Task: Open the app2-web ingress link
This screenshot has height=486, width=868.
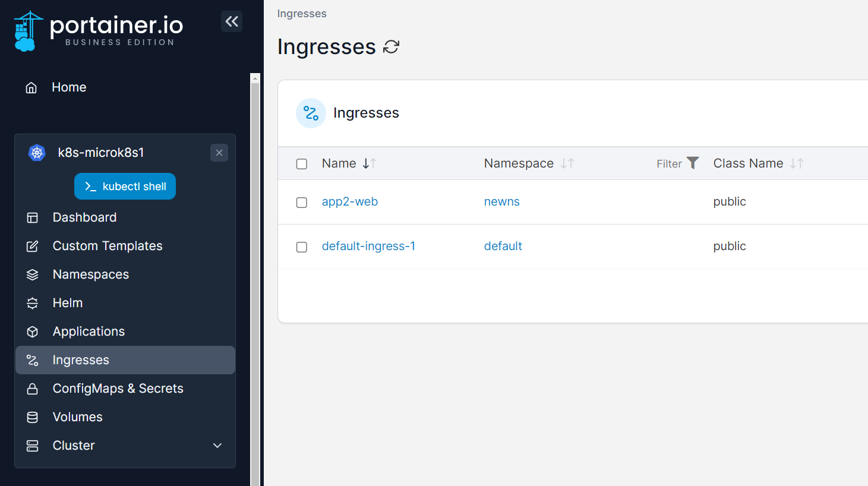Action: [350, 201]
